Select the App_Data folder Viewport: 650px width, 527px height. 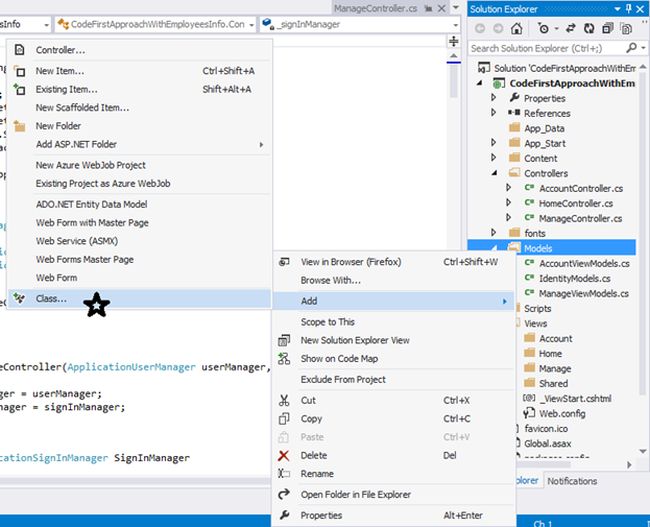click(x=544, y=128)
